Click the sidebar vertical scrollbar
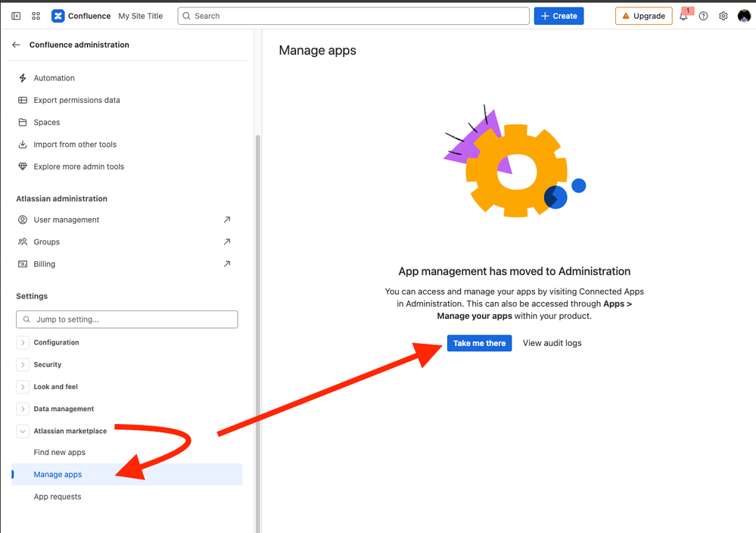The width and height of the screenshot is (756, 533). coord(258,333)
